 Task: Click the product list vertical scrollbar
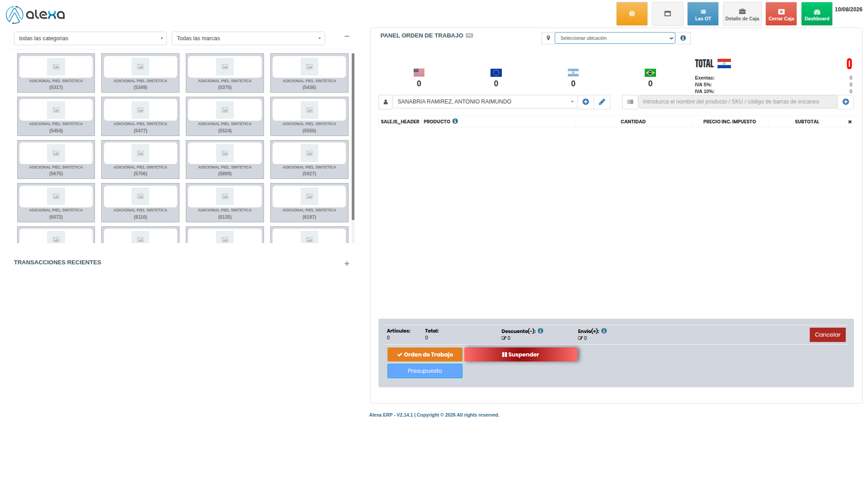point(353,136)
